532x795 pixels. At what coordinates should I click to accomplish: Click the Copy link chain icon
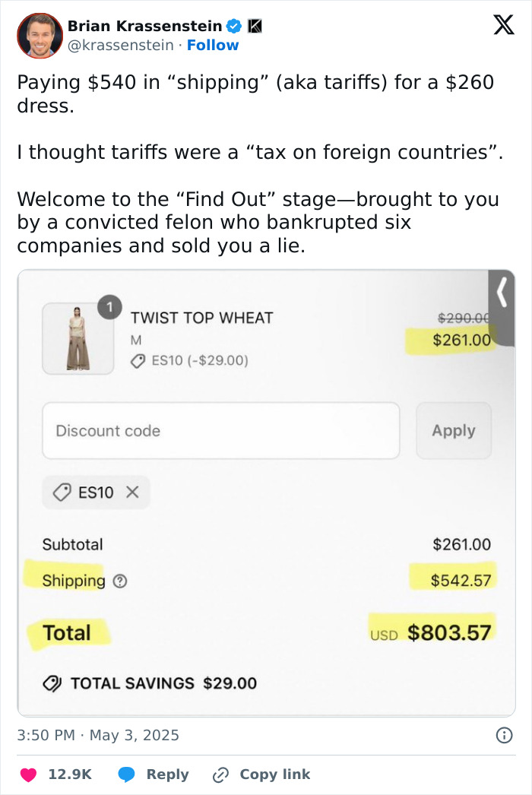coord(219,774)
